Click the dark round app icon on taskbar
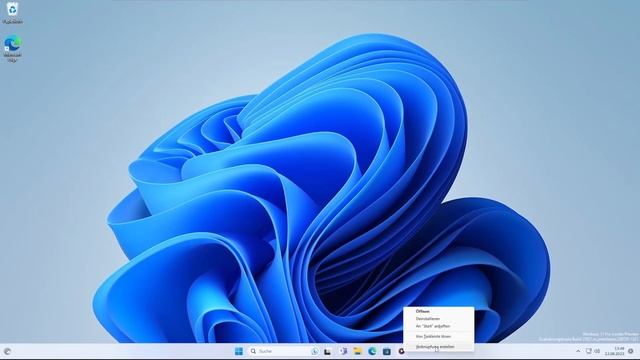 point(401,351)
